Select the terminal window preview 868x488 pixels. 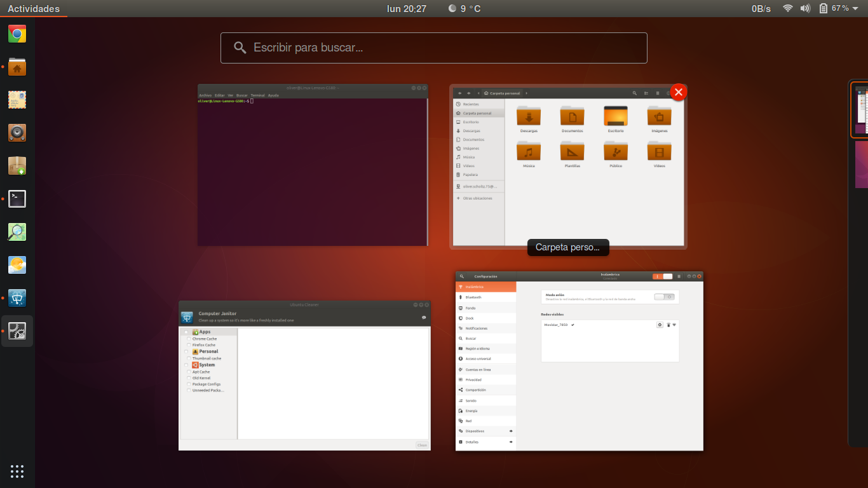[x=313, y=165]
